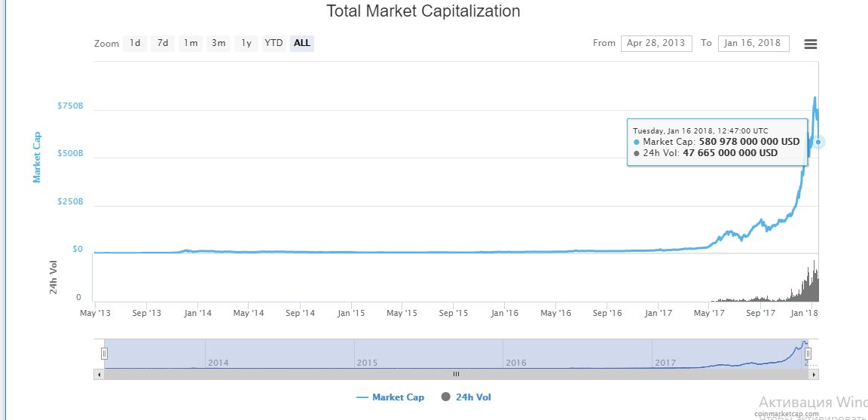Click the From date field
The height and width of the screenshot is (420, 868).
(x=656, y=43)
